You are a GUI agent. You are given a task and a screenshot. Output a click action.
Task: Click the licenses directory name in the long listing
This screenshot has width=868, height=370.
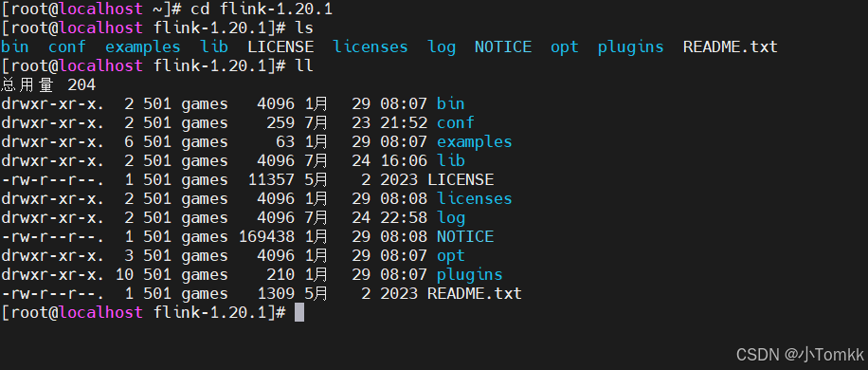click(475, 198)
